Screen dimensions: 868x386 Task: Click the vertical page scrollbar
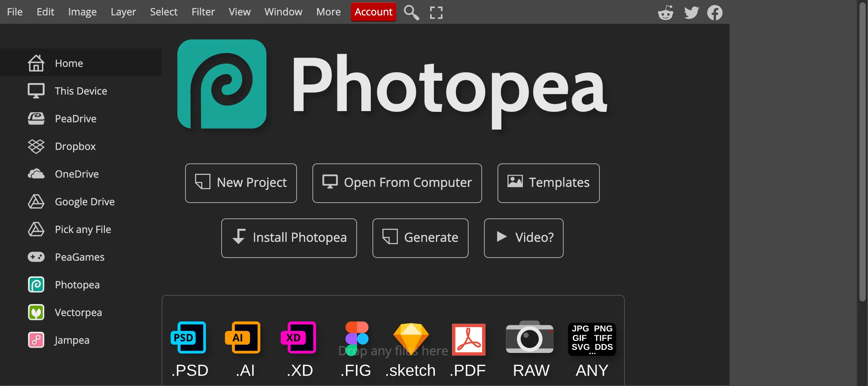click(x=863, y=152)
